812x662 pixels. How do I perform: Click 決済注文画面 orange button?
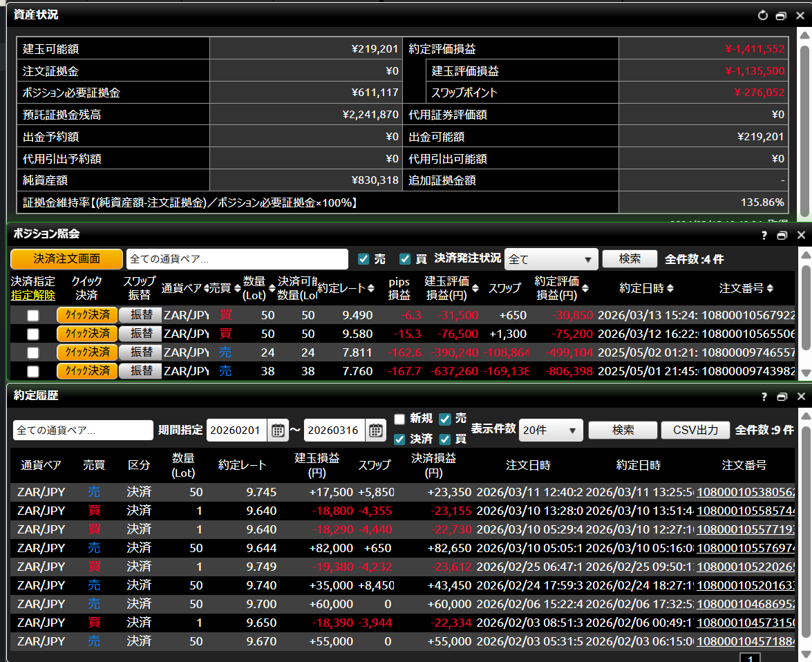click(66, 259)
